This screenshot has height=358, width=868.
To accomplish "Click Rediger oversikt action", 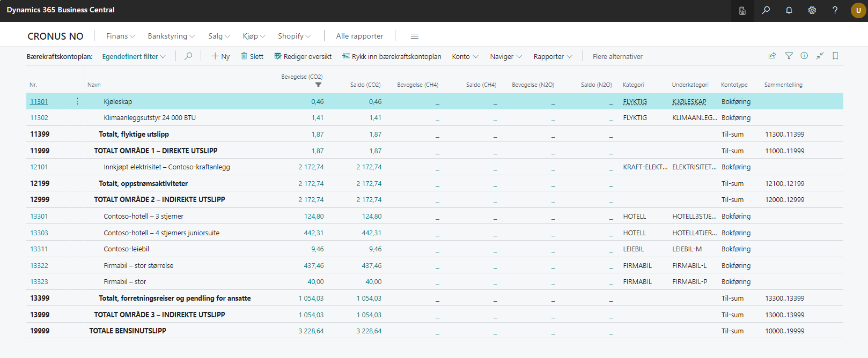I will 303,56.
